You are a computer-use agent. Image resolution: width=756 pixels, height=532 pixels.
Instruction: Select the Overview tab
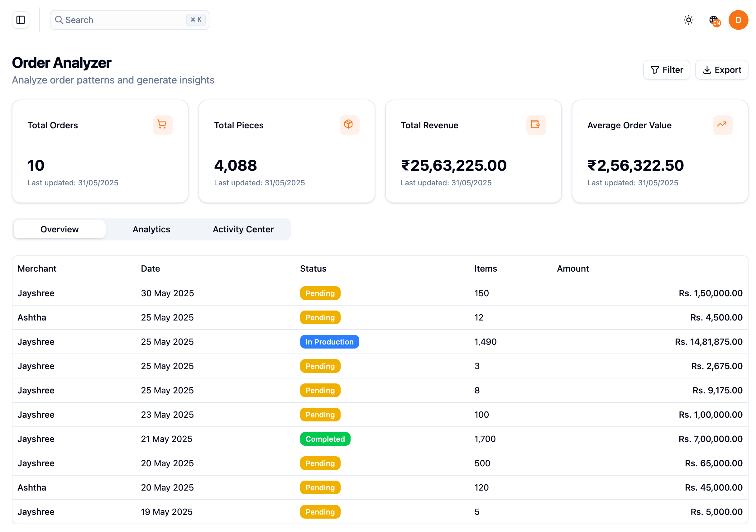[60, 229]
